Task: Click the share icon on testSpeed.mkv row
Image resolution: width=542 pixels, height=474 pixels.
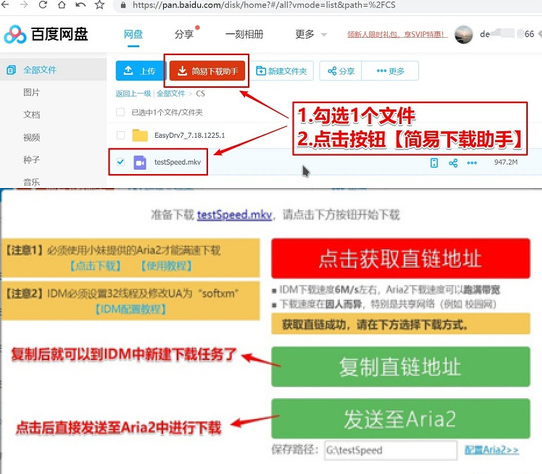Action: coord(453,162)
